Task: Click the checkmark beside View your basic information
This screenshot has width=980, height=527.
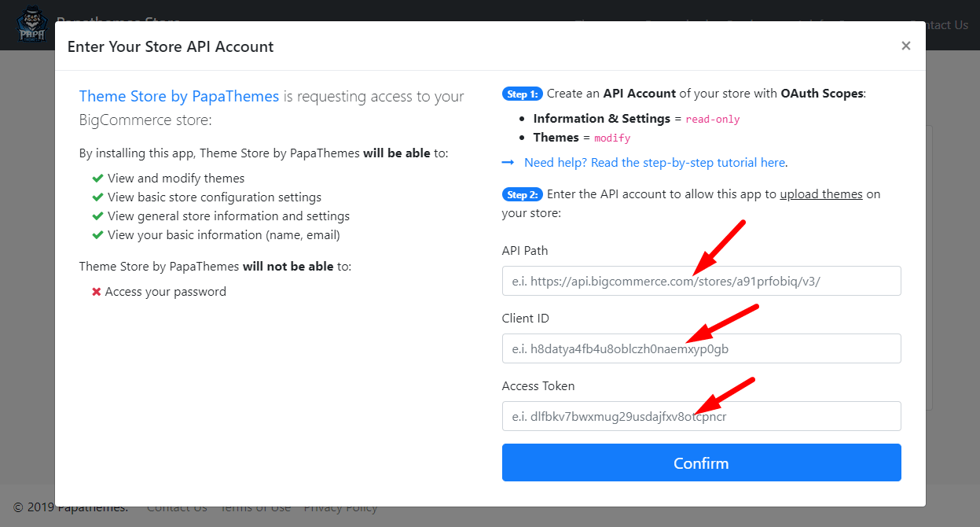Action: 97,234
